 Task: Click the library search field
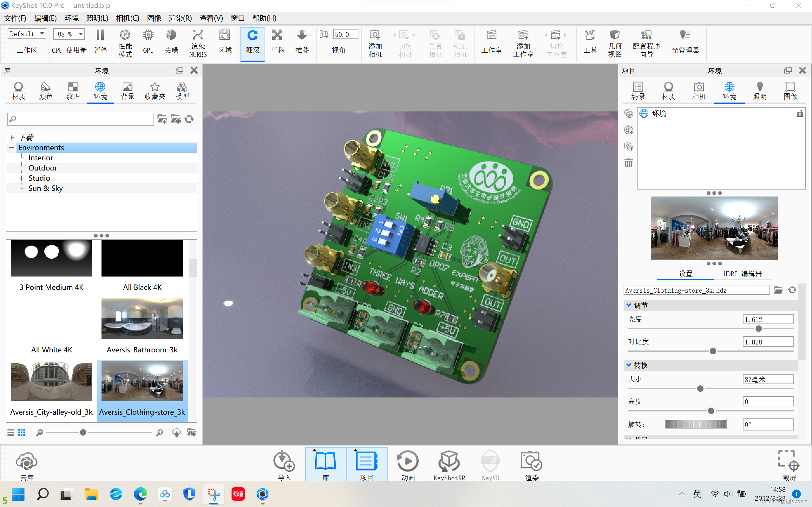pyautogui.click(x=80, y=119)
